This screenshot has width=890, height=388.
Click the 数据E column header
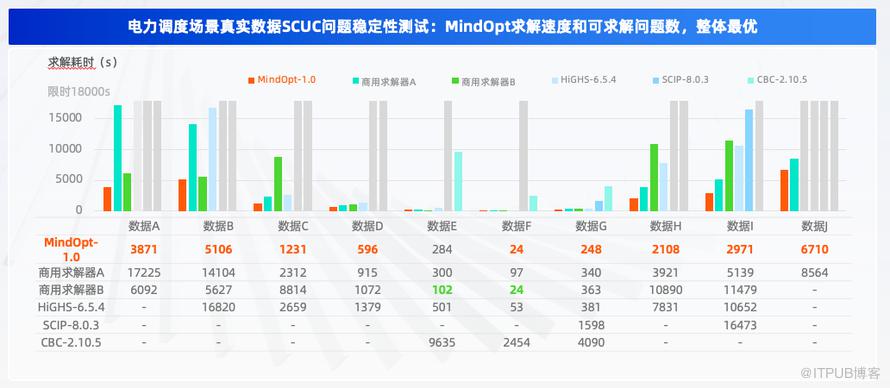pyautogui.click(x=442, y=226)
